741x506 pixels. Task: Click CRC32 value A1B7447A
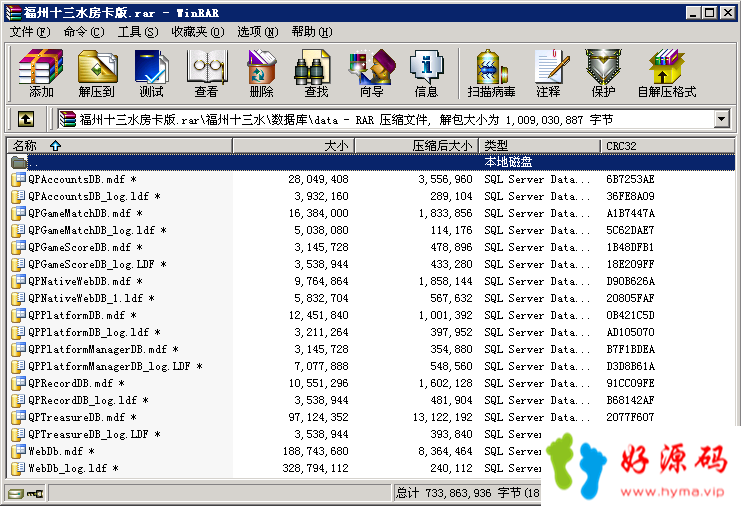pyautogui.click(x=630, y=213)
